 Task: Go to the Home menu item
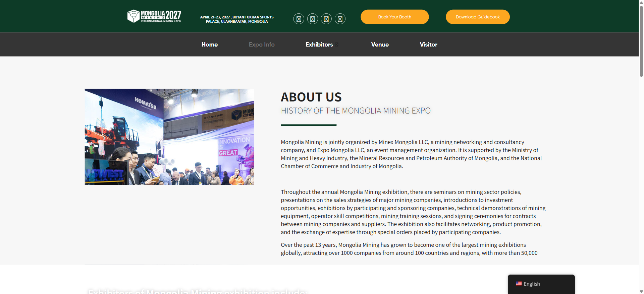pyautogui.click(x=210, y=45)
